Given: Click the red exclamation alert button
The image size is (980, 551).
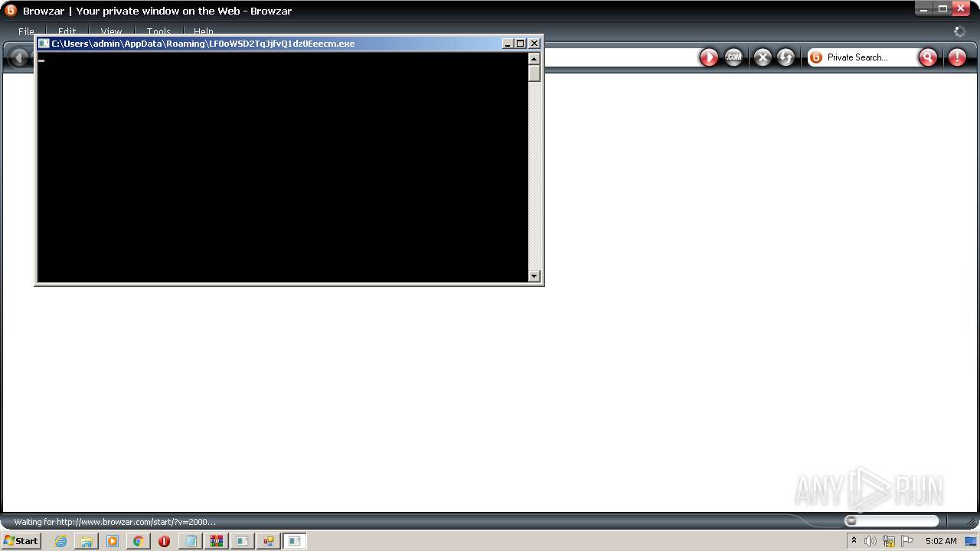Looking at the screenshot, I should coord(957,57).
